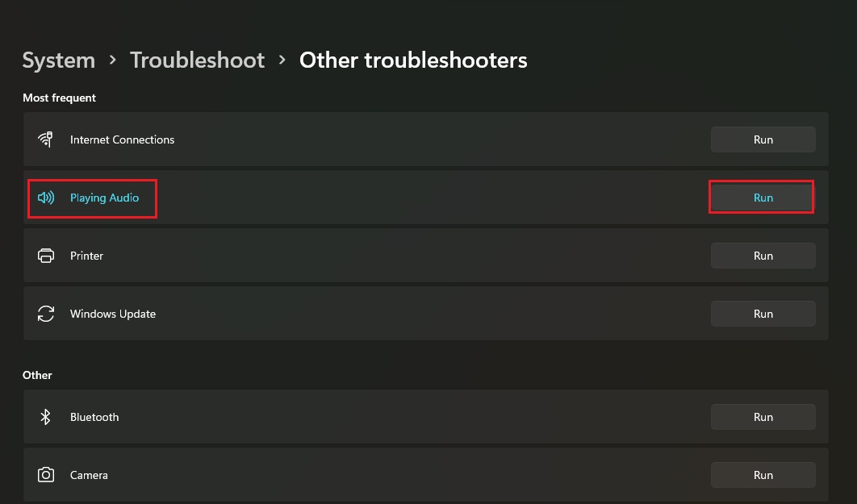Go back to System breadcrumb
Image resolution: width=857 pixels, height=504 pixels.
click(x=58, y=60)
